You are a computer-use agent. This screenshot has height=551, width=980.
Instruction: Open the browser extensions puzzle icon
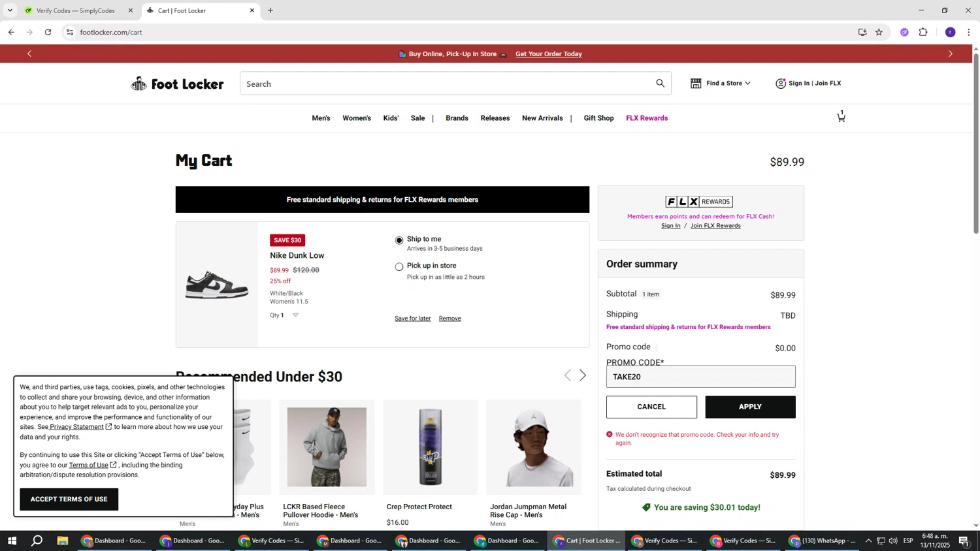point(923,32)
